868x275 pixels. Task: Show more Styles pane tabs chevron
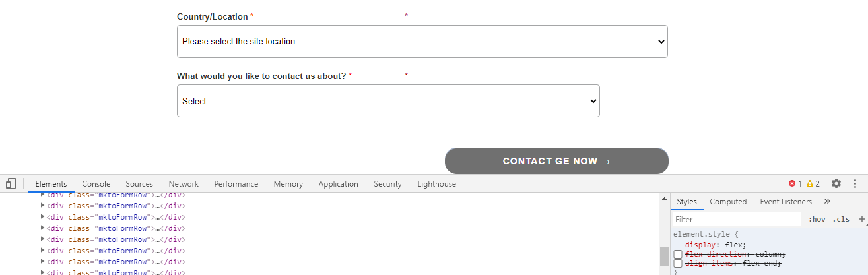[827, 202]
